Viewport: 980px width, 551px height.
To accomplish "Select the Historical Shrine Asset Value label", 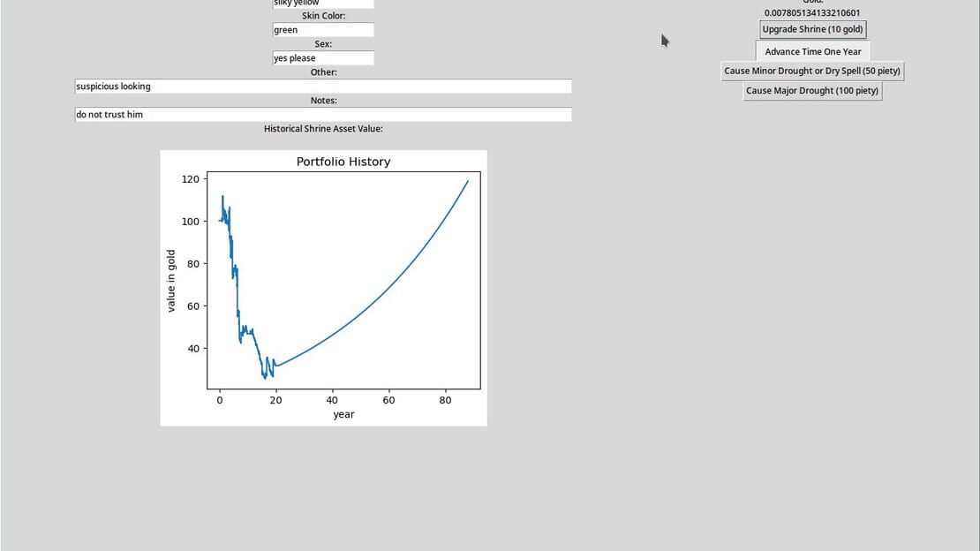I will coord(323,129).
